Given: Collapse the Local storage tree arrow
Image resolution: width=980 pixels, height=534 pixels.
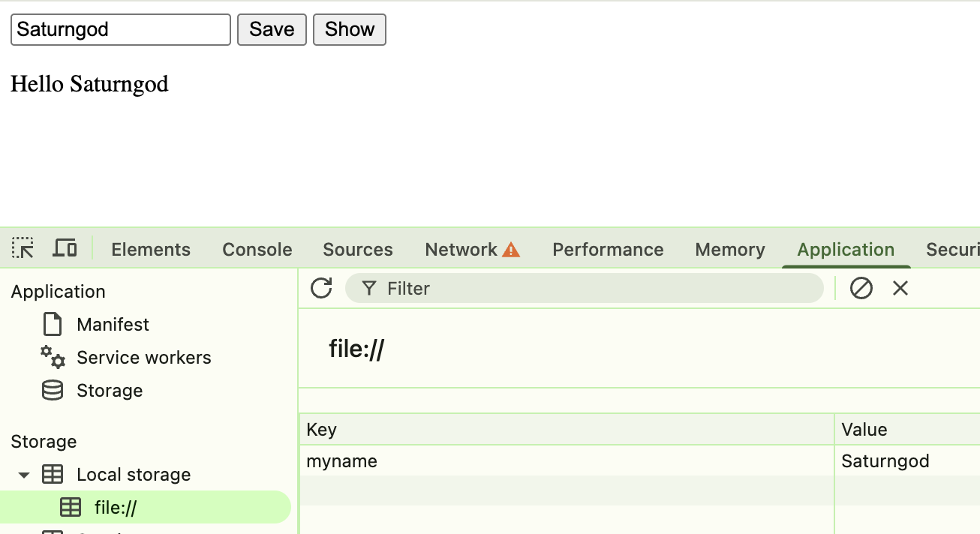Looking at the screenshot, I should coord(24,475).
